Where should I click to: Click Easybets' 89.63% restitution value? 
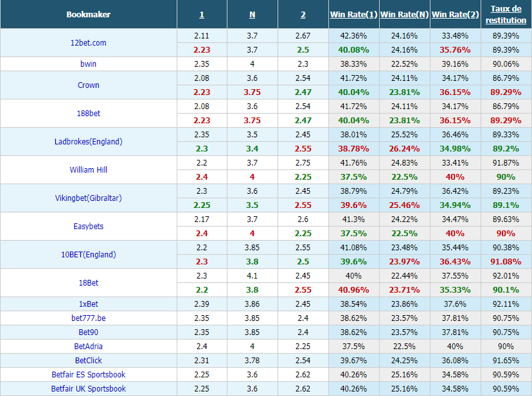506,220
